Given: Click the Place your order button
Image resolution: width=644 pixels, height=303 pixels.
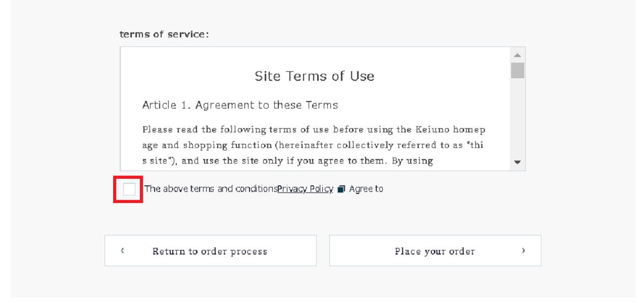Looking at the screenshot, I should tap(435, 250).
